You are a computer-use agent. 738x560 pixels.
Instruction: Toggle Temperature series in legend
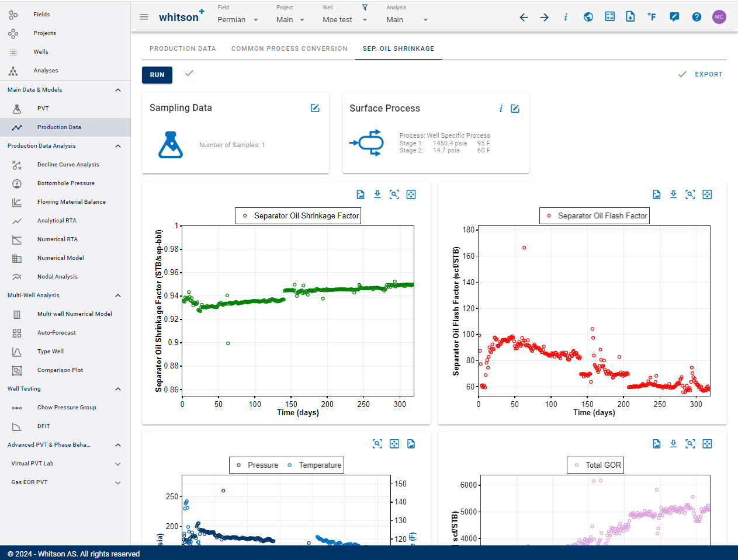pyautogui.click(x=314, y=465)
